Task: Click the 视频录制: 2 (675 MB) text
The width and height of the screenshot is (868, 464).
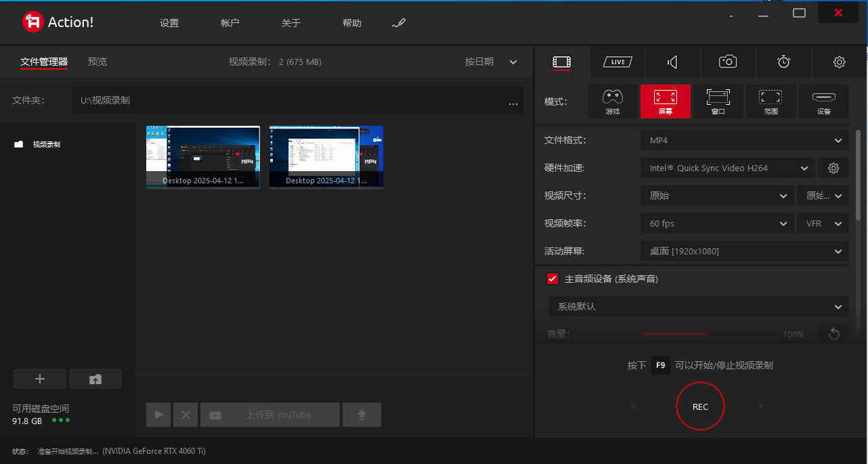Action: pos(275,62)
